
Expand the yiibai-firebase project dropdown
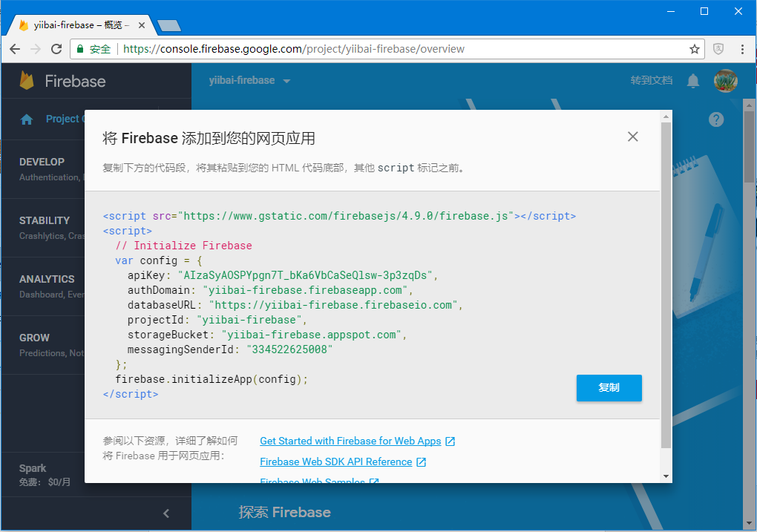click(286, 81)
